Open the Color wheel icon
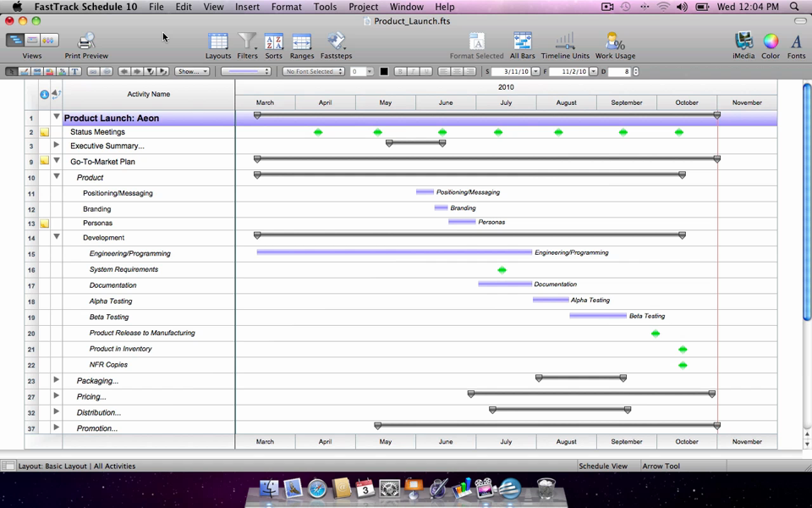The width and height of the screenshot is (812, 508). [x=771, y=41]
